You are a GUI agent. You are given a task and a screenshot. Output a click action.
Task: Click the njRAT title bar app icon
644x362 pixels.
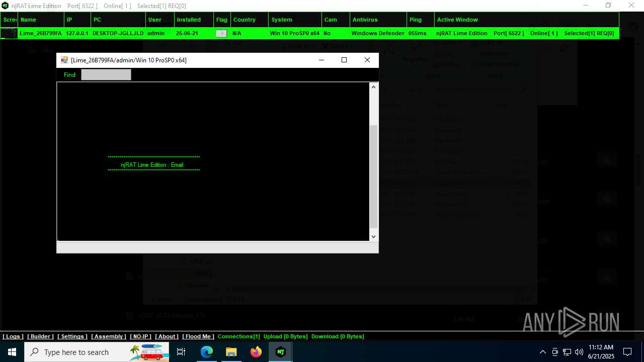click(x=5, y=6)
